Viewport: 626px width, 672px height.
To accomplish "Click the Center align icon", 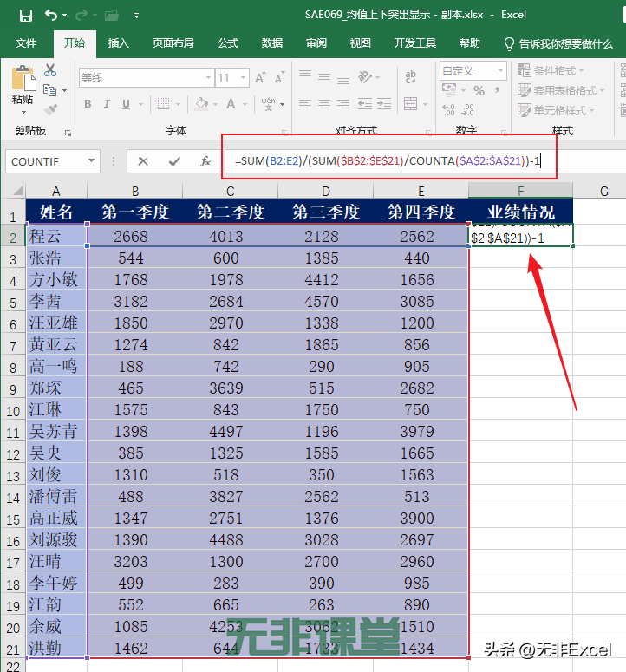I will [x=324, y=104].
